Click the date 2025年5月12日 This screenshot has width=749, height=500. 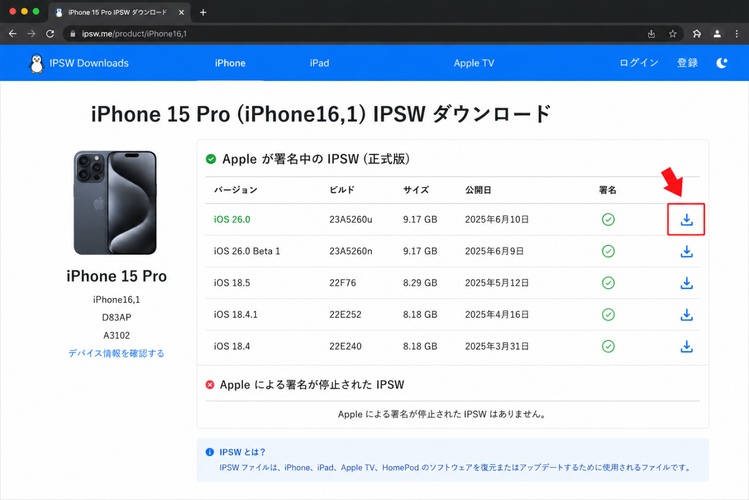(x=497, y=283)
